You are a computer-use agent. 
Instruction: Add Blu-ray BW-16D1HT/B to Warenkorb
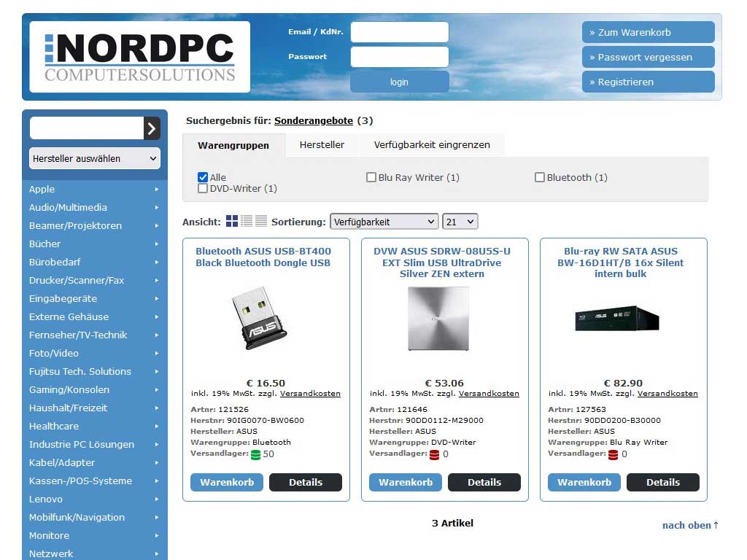584,483
